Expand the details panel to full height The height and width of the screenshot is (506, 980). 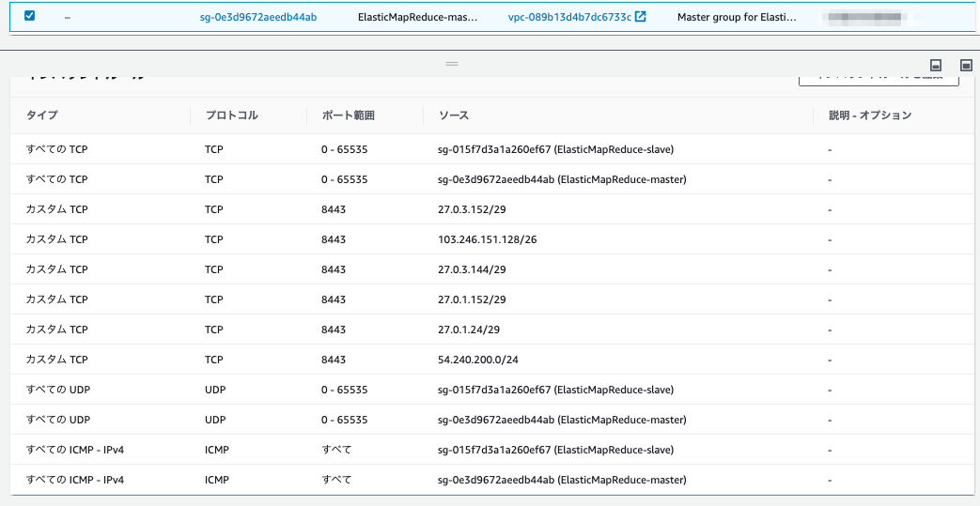[966, 65]
